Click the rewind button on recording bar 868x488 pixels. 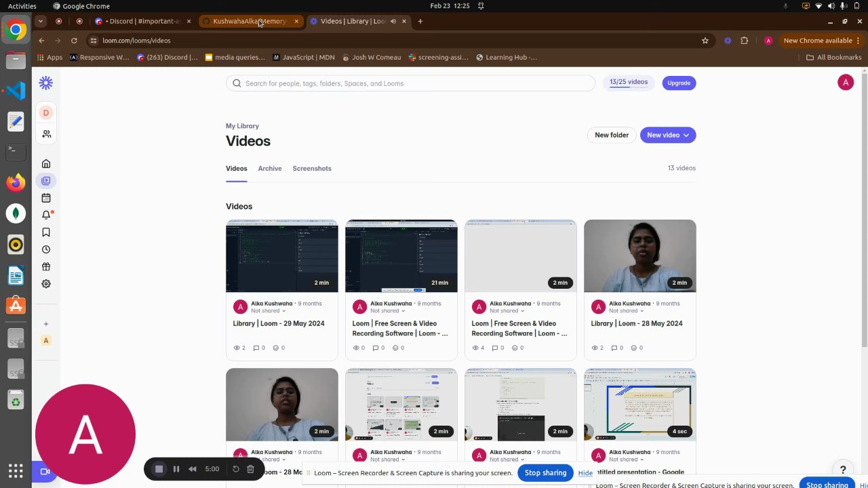193,469
